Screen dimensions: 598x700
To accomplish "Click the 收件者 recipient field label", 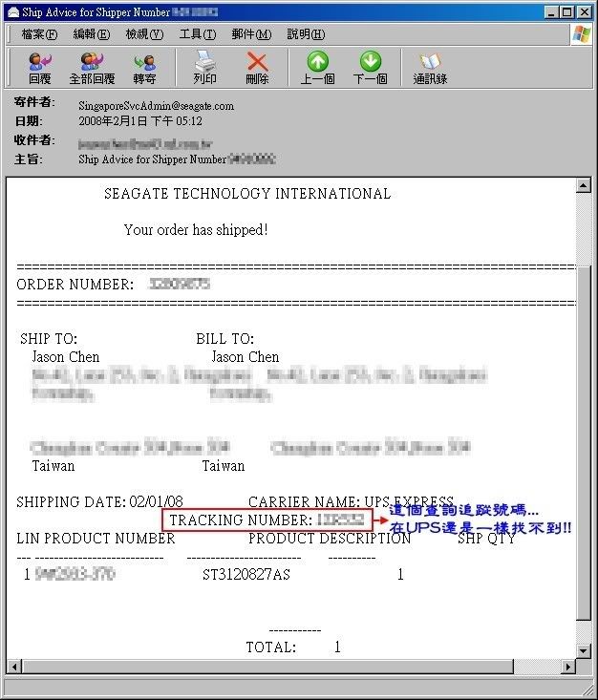I will 34,140.
